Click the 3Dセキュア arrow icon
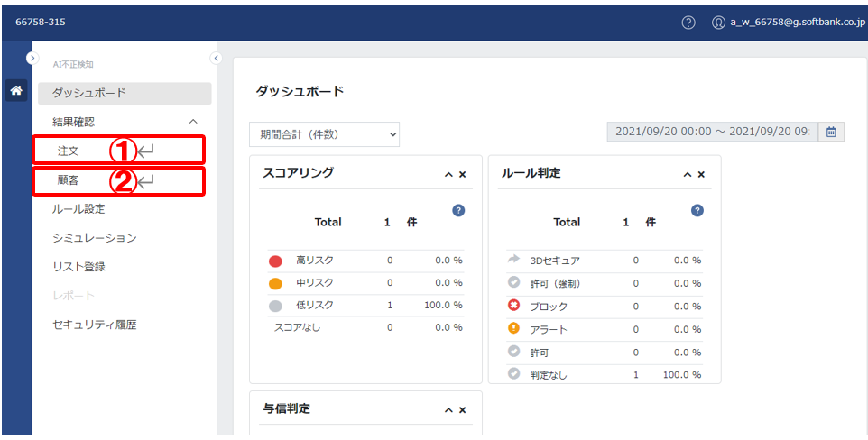868x440 pixels. tap(513, 259)
